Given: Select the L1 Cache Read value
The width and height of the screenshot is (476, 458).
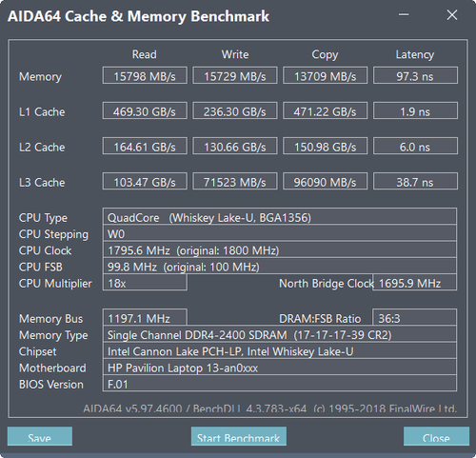Looking at the screenshot, I should click(145, 110).
